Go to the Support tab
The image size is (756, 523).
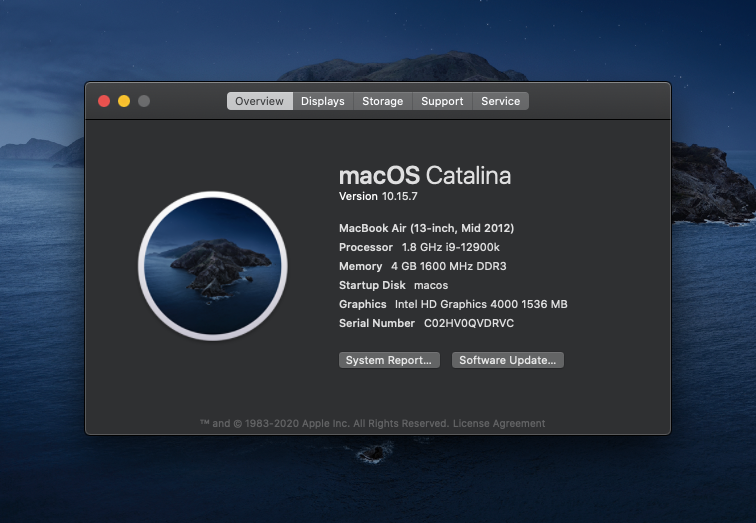pyautogui.click(x=442, y=101)
